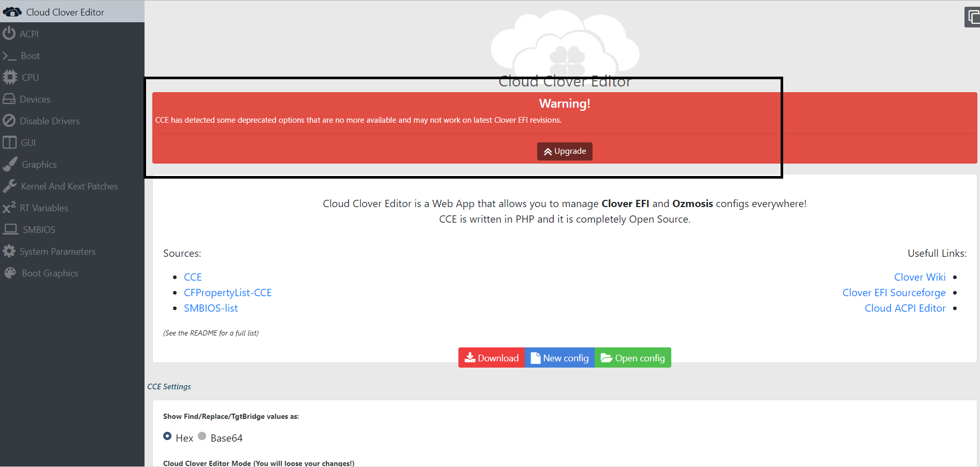Click the "Warning!" heading text
Viewport: 980px width, 467px height.
pos(565,104)
